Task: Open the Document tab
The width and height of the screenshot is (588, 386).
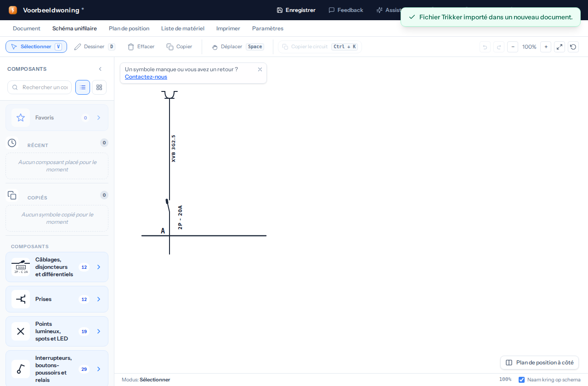Action: click(27, 28)
